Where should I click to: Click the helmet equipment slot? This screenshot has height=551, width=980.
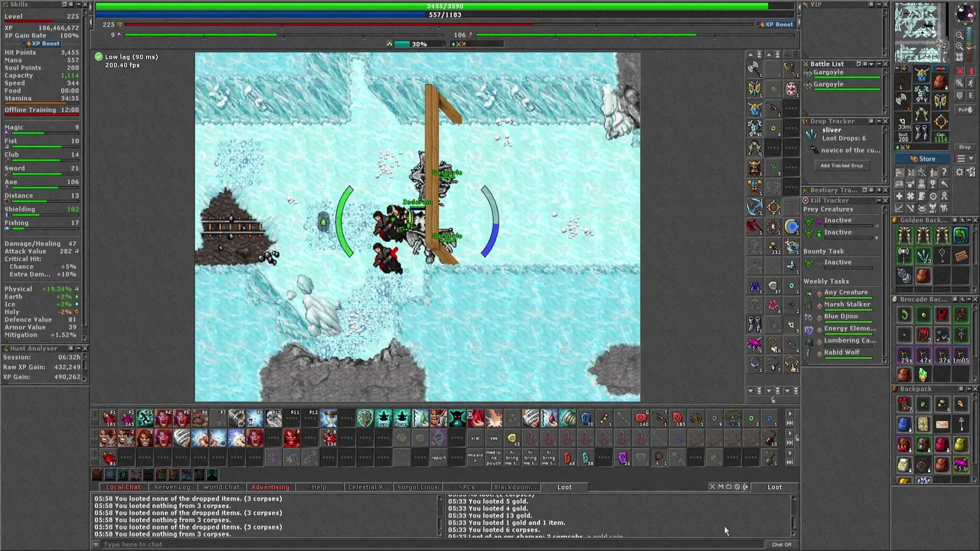click(x=922, y=74)
